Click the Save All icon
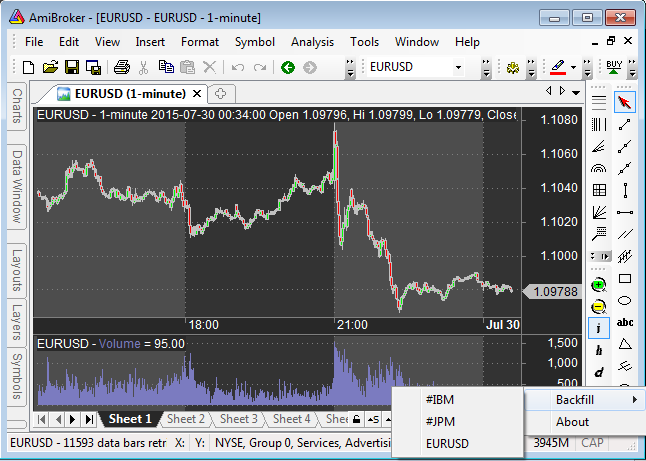Viewport: 646px width, 461px height. 94,67
